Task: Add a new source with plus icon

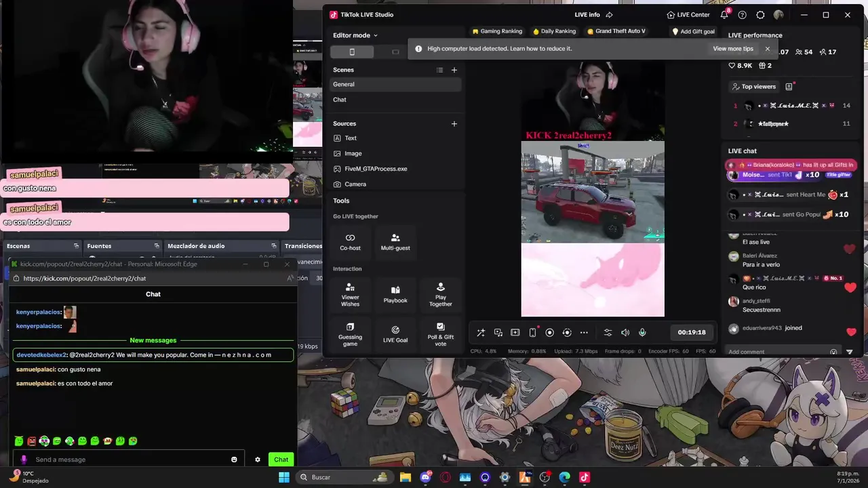Action: [454, 123]
